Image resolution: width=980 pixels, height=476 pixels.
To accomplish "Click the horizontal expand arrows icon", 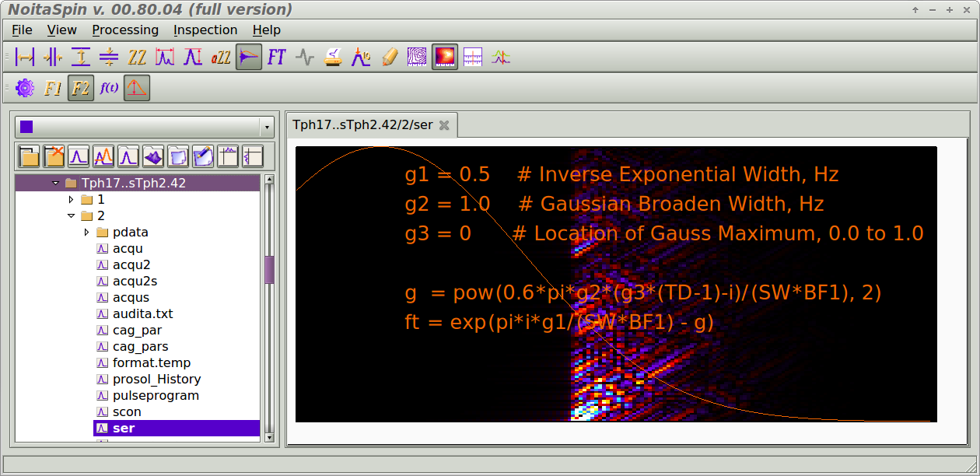I will point(26,57).
